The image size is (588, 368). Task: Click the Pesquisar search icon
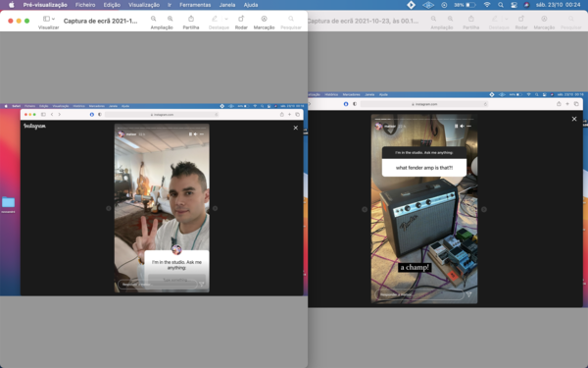tap(291, 19)
